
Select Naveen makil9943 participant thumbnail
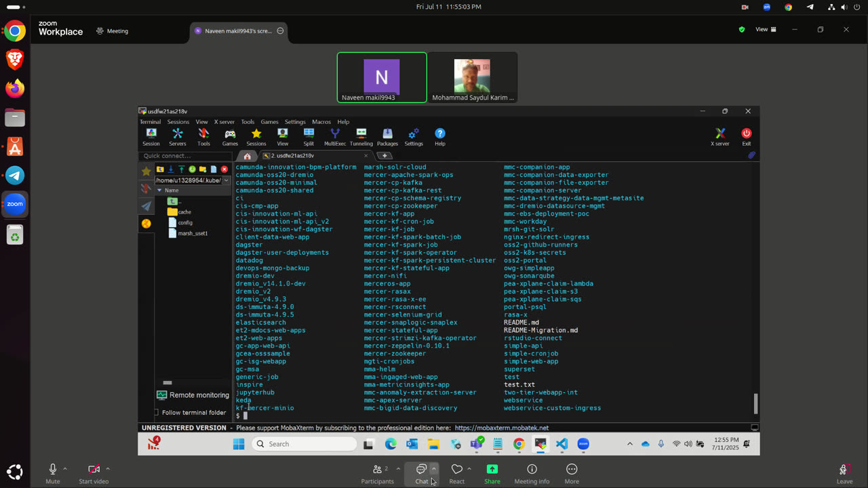click(x=382, y=77)
